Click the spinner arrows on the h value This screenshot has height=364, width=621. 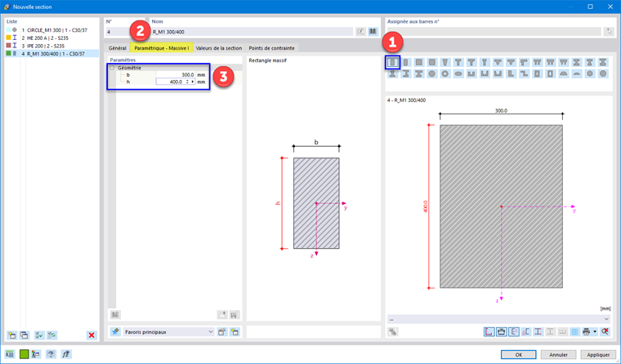tap(187, 82)
